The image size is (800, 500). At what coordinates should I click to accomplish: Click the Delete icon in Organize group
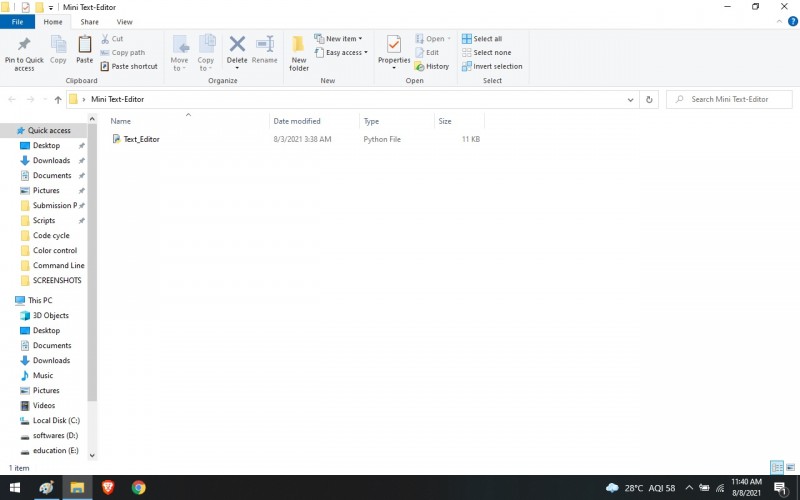pyautogui.click(x=237, y=44)
